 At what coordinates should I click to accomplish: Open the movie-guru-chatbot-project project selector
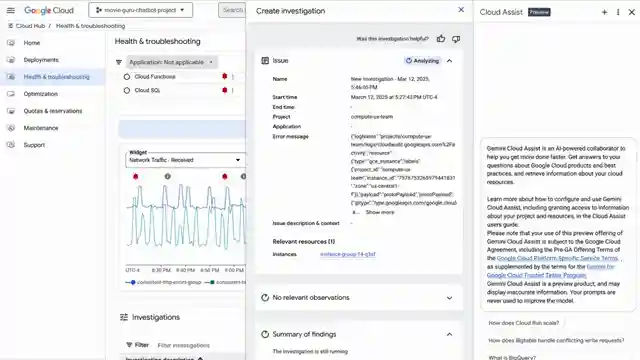(140, 10)
